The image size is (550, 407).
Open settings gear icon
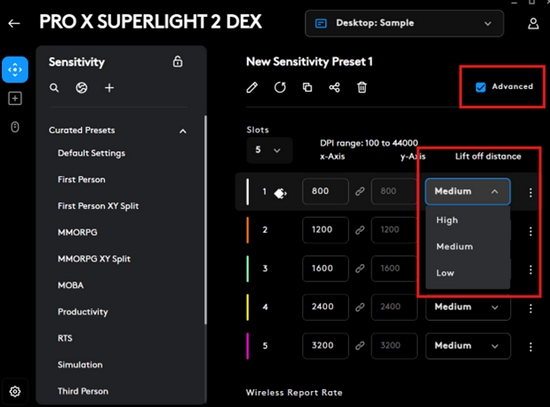pyautogui.click(x=15, y=391)
